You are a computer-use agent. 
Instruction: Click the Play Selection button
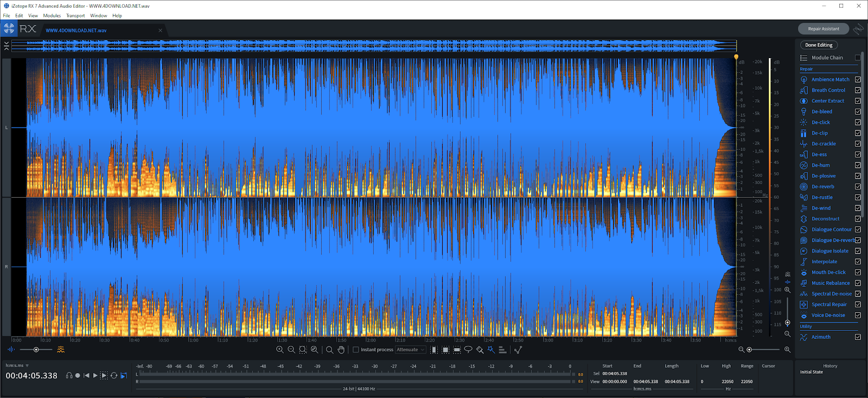tap(104, 375)
